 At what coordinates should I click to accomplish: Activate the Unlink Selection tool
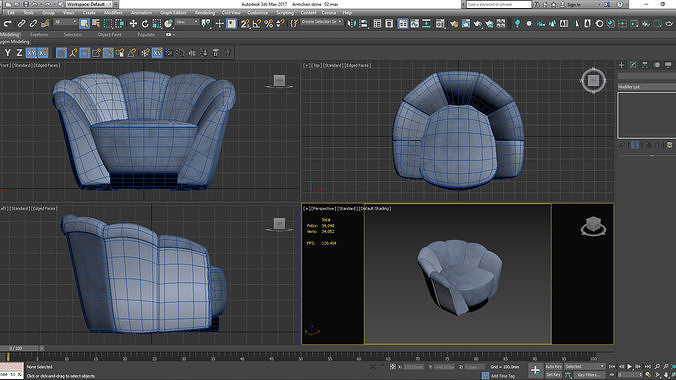click(33, 24)
